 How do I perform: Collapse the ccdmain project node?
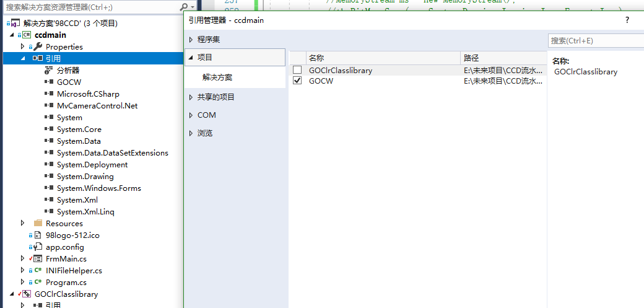coord(11,35)
